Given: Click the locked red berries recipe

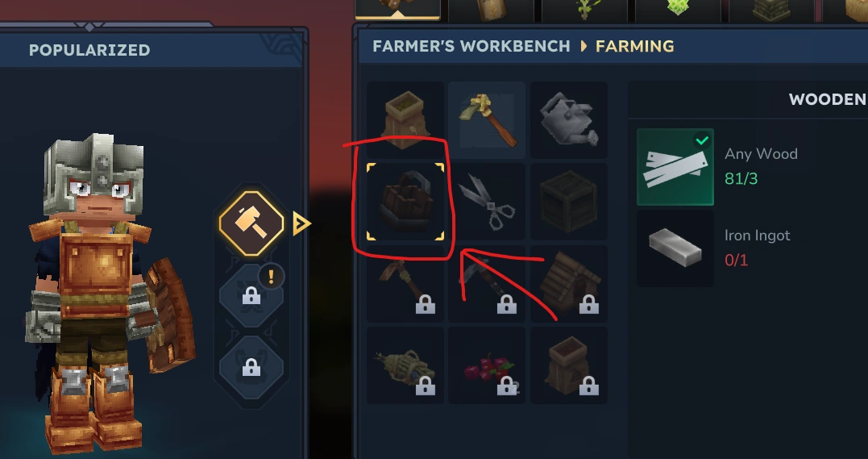Looking at the screenshot, I should click(x=487, y=365).
